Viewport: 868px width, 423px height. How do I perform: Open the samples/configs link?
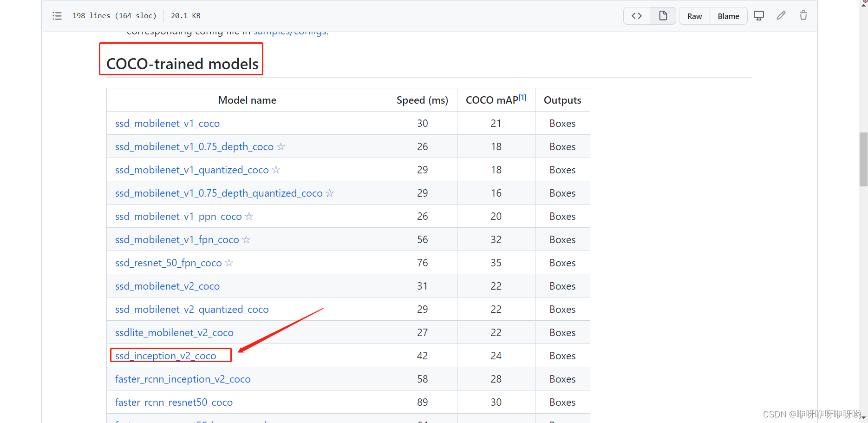[x=290, y=33]
